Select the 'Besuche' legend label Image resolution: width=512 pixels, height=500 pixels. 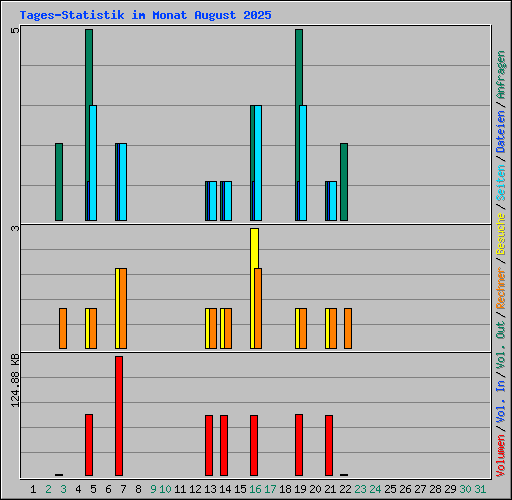501,234
